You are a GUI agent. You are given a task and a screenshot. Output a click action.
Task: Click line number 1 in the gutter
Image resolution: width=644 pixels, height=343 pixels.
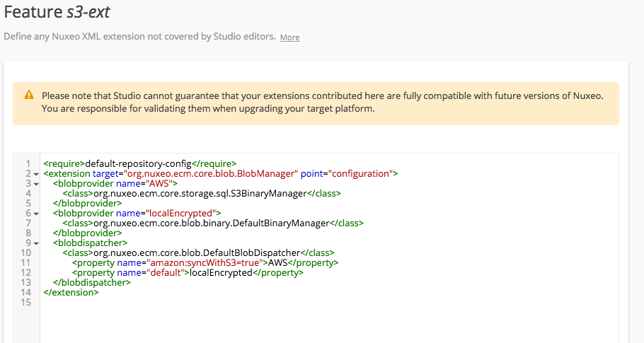click(x=28, y=163)
